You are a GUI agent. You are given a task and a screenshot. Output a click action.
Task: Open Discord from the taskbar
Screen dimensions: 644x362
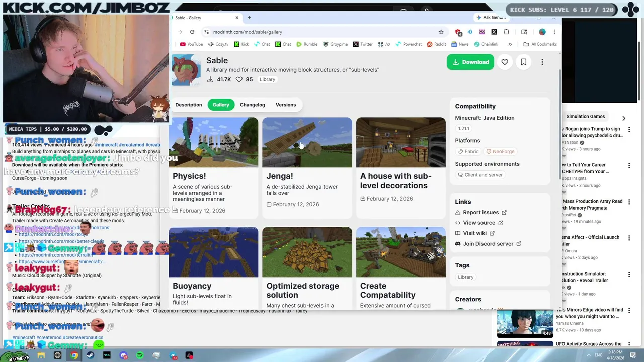click(x=124, y=355)
